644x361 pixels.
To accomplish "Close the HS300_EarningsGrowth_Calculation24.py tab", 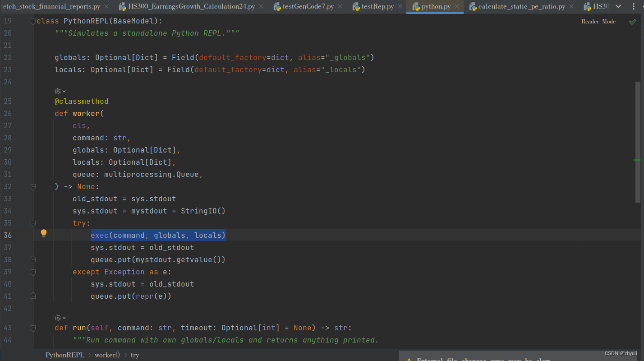I will 262,7.
